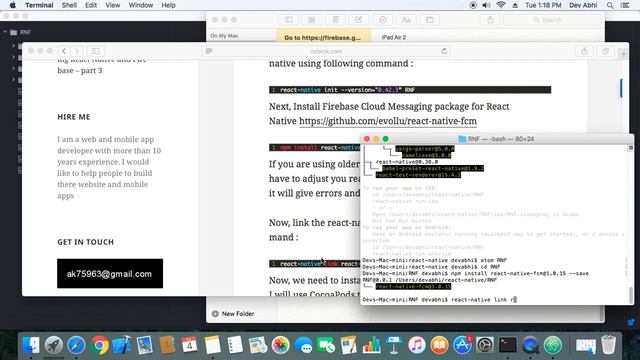Open Terminal from the Dock

click(508, 345)
